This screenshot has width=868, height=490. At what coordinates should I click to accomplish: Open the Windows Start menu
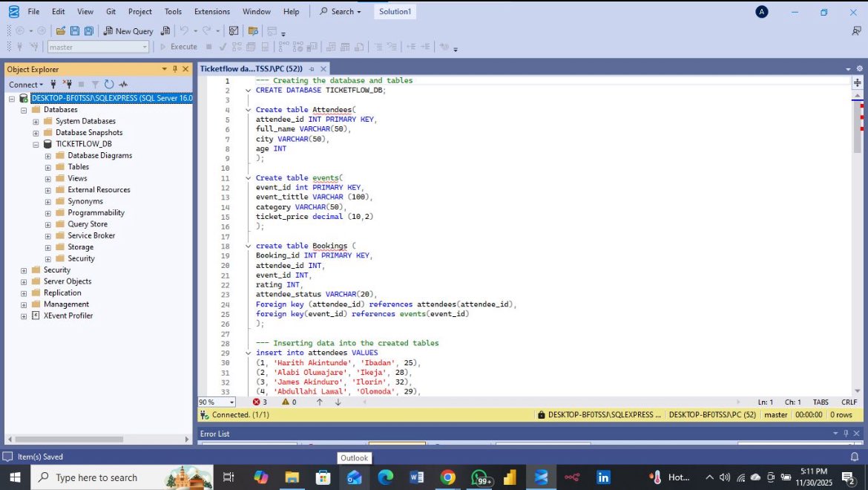15,477
